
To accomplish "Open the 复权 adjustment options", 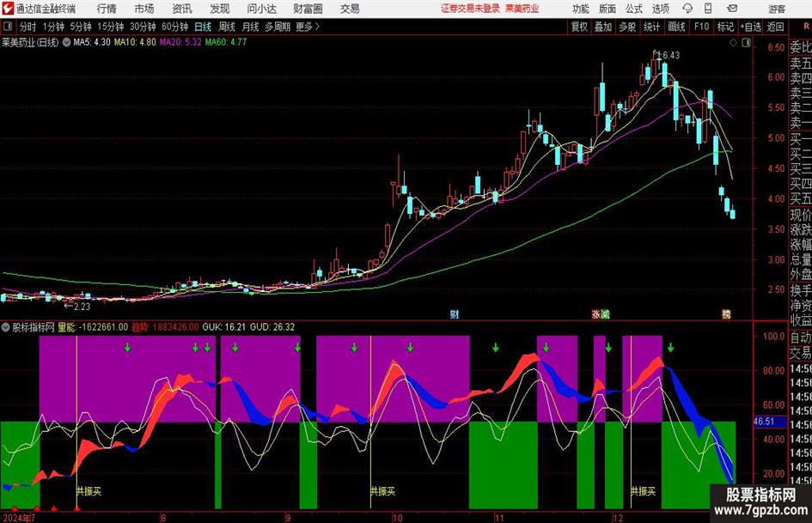I will [579, 27].
